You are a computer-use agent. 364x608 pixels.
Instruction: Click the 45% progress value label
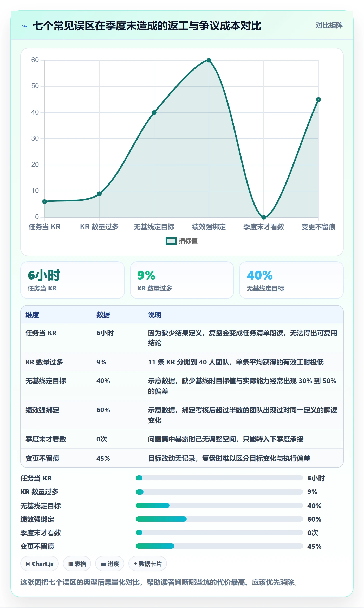(x=314, y=546)
